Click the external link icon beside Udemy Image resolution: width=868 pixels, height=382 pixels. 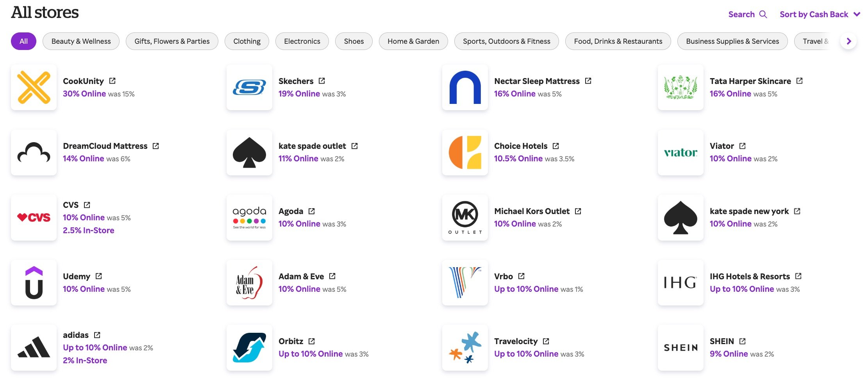[99, 276]
